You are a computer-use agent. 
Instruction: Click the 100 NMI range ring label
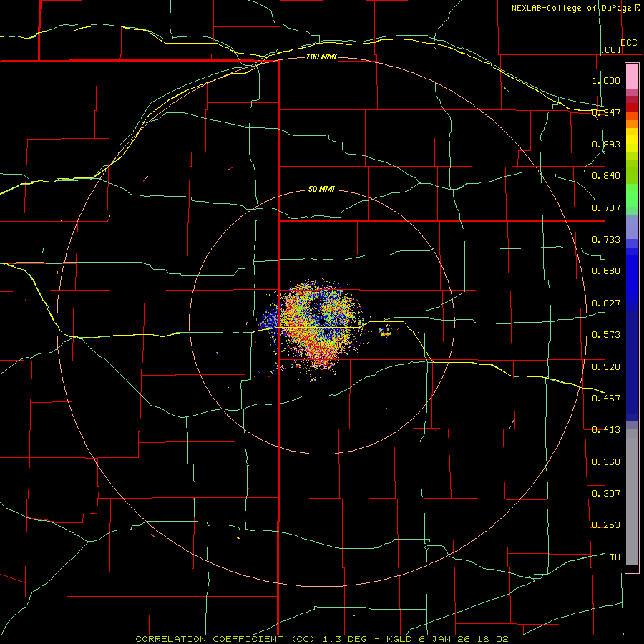(321, 57)
